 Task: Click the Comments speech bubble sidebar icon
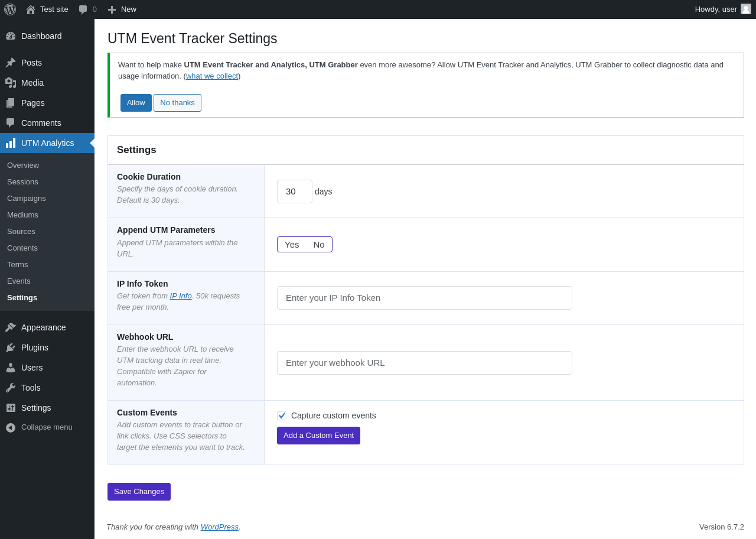[x=11, y=123]
